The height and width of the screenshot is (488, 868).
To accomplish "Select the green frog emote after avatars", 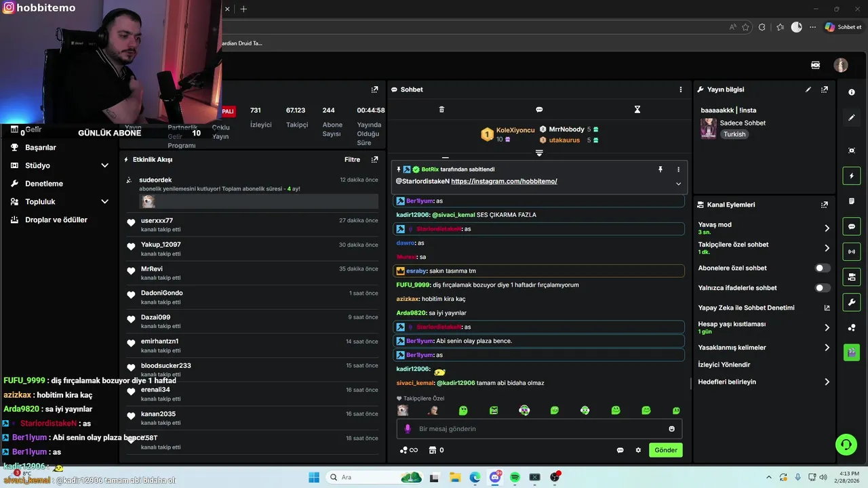I will (463, 411).
